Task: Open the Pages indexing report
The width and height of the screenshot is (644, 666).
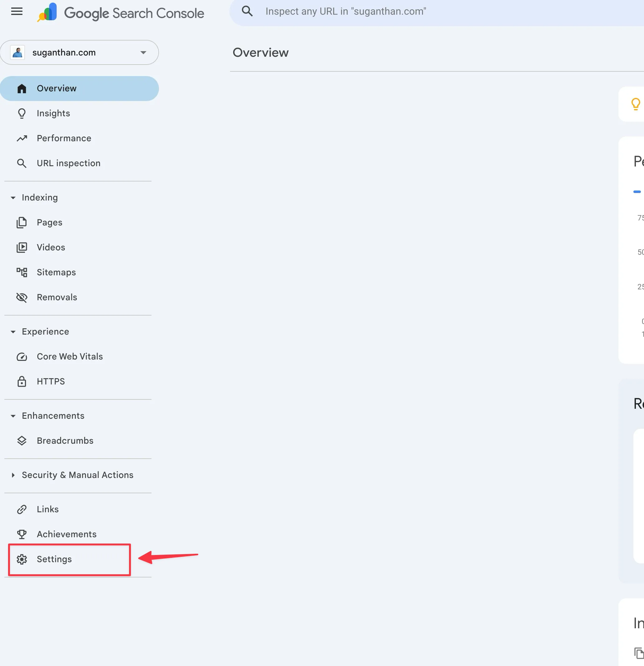Action: pos(50,223)
